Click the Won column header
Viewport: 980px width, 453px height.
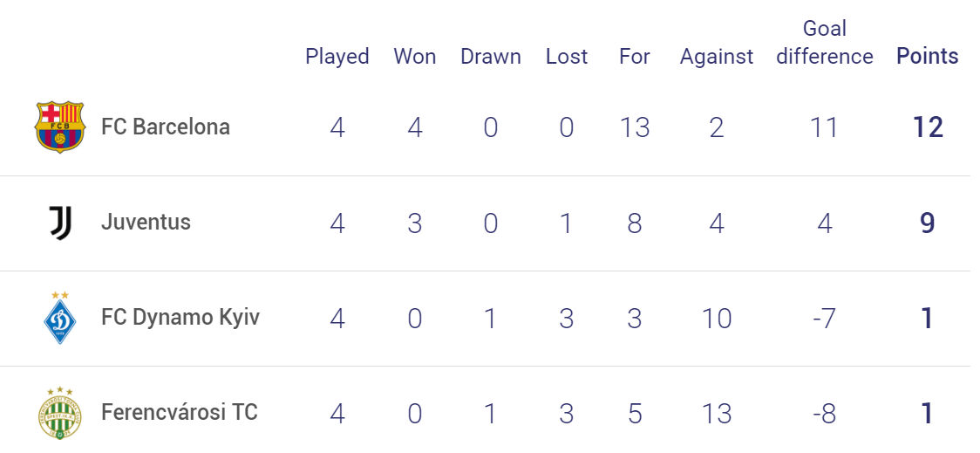(x=415, y=57)
